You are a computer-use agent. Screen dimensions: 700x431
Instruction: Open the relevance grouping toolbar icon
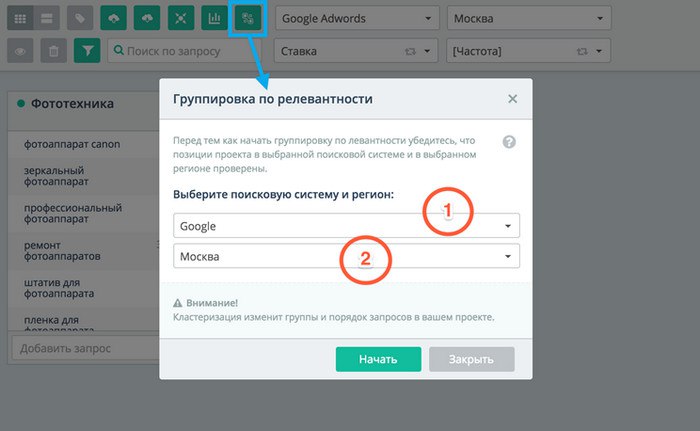coord(248,18)
